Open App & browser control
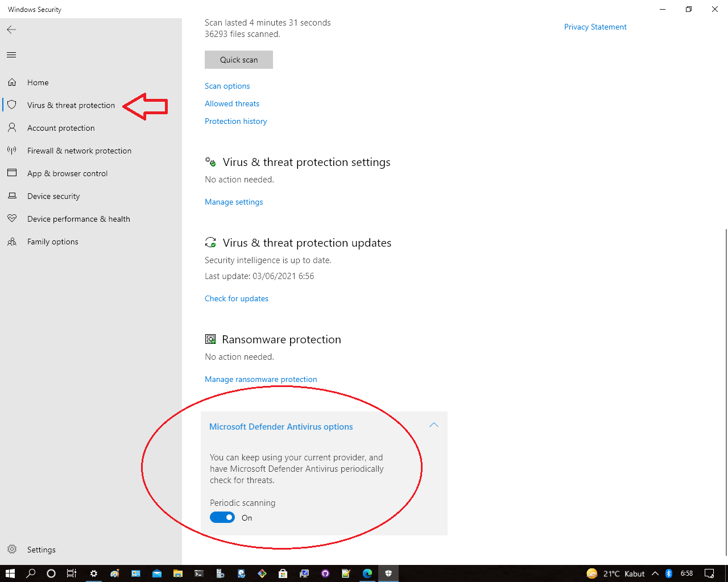 tap(91, 173)
